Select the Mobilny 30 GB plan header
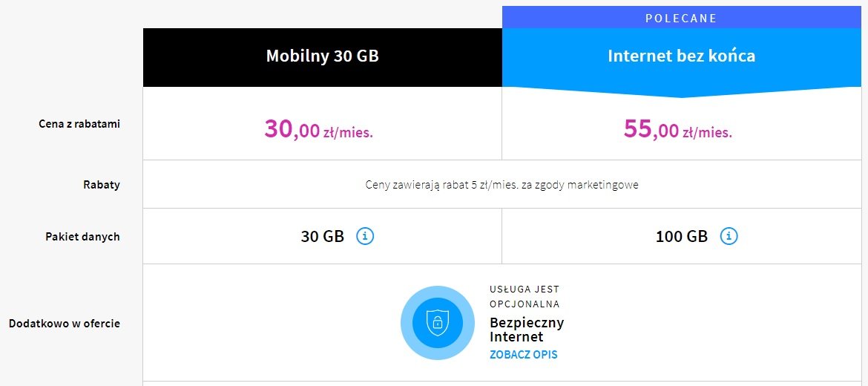 (323, 57)
